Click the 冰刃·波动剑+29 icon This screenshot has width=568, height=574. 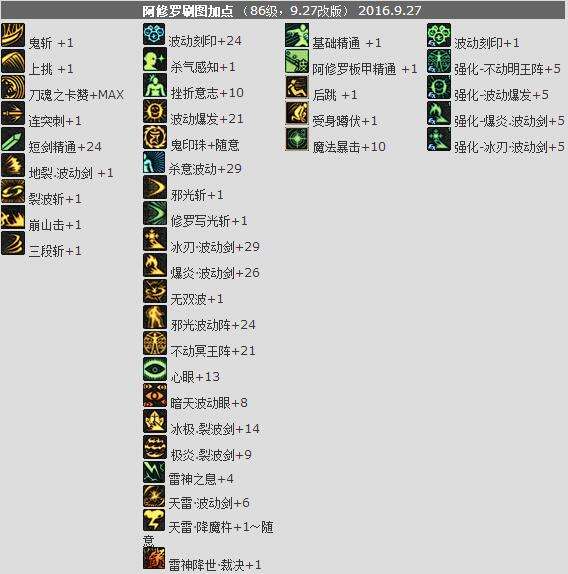(x=155, y=239)
